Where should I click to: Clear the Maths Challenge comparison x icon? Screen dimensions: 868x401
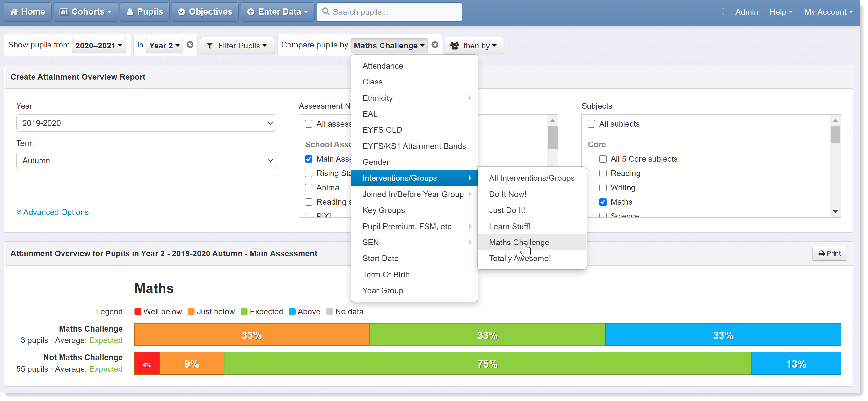[x=435, y=45]
